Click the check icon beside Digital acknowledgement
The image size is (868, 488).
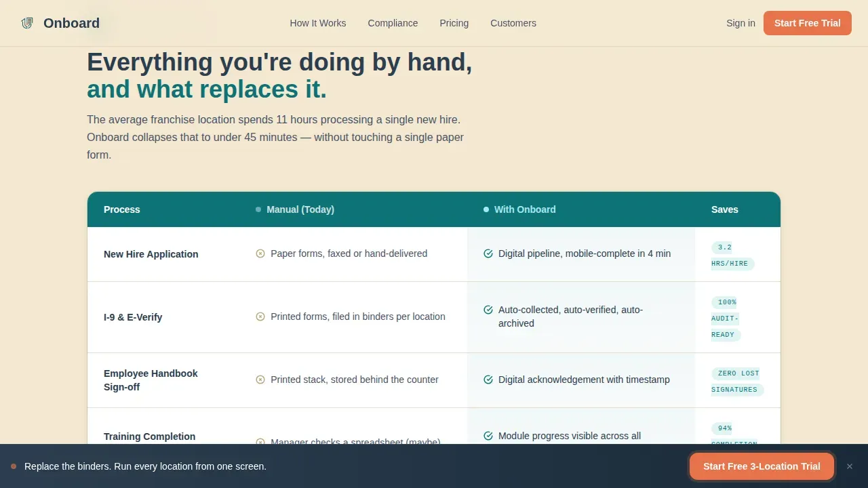(488, 380)
